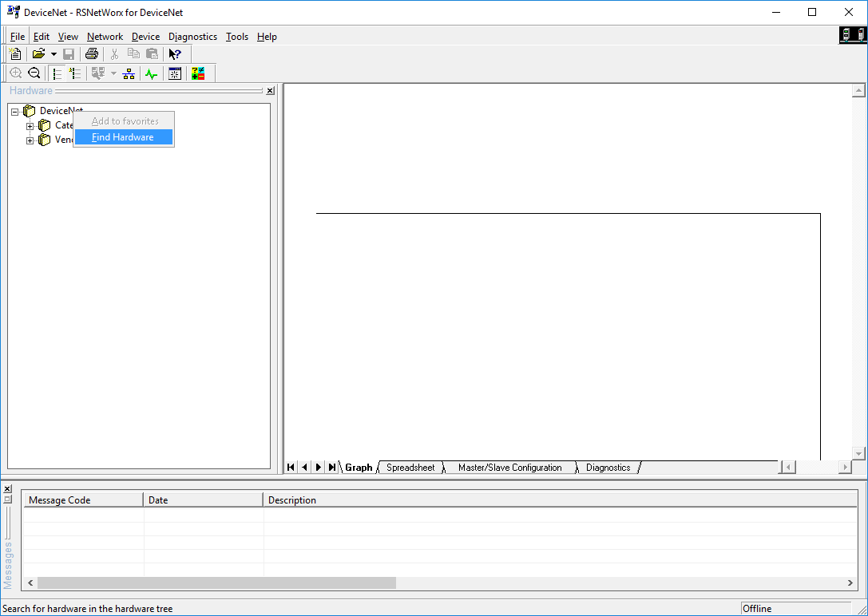This screenshot has width=868, height=616.
Task: Toggle the hardware list view icon
Action: (57, 73)
